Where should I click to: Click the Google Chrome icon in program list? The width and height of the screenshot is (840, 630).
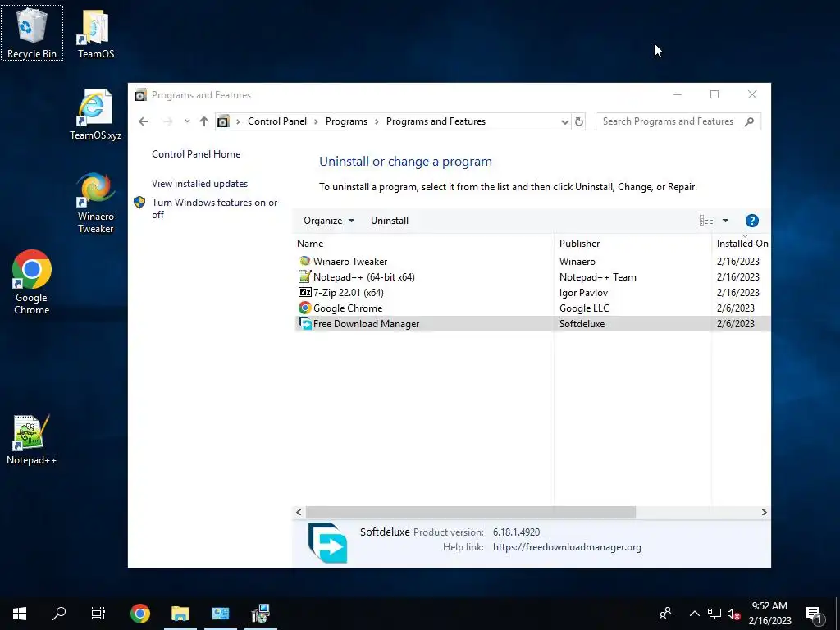point(305,308)
